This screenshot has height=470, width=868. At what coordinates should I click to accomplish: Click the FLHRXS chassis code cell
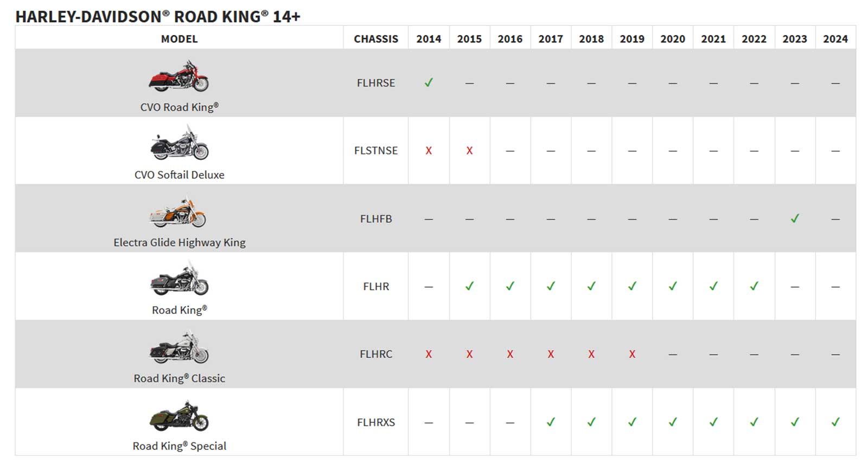click(x=376, y=422)
